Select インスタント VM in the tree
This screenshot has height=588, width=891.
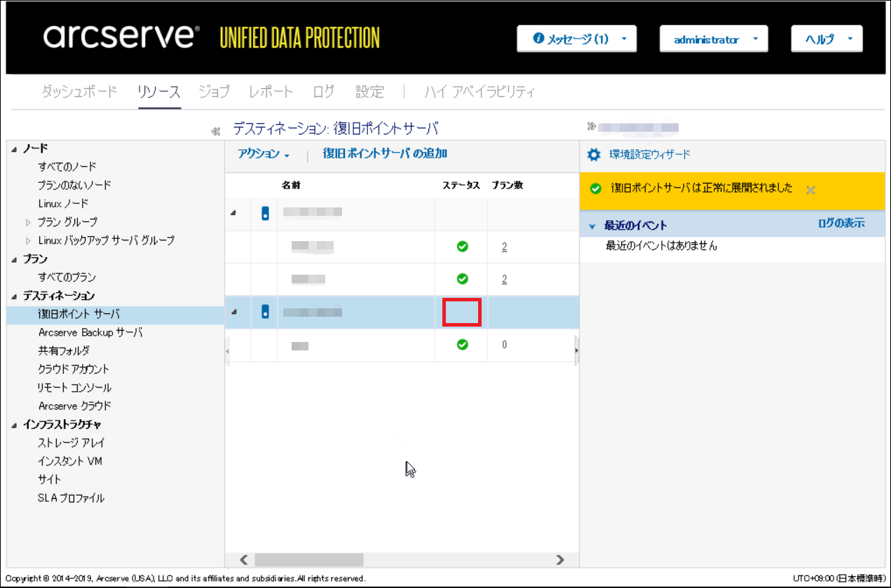pyautogui.click(x=70, y=461)
